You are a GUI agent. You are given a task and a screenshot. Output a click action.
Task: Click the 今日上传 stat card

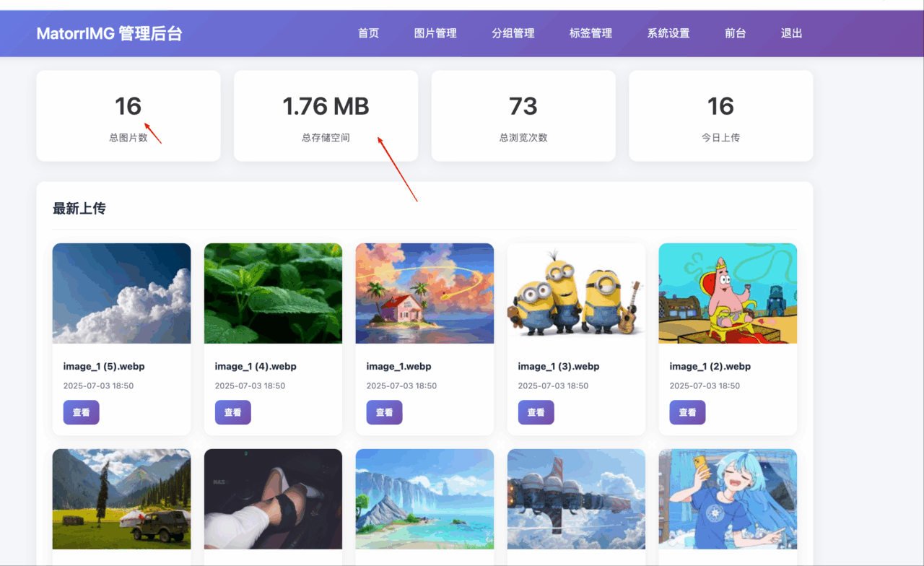720,116
